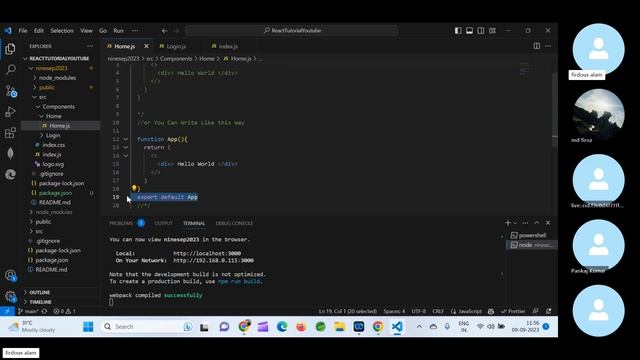This screenshot has height=360, width=640.
Task: Open editor more actions ellipsis
Action: point(548,46)
